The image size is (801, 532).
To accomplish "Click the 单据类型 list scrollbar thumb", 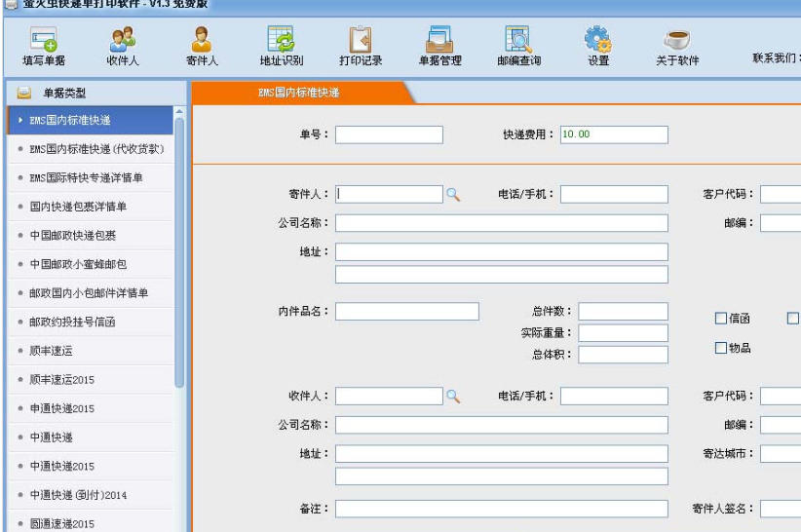I will coord(179,252).
